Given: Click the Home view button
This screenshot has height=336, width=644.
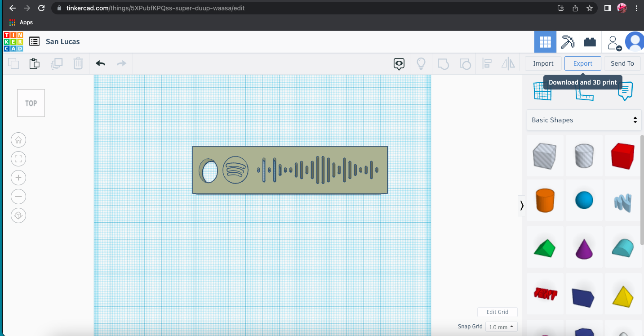Looking at the screenshot, I should pos(18,140).
